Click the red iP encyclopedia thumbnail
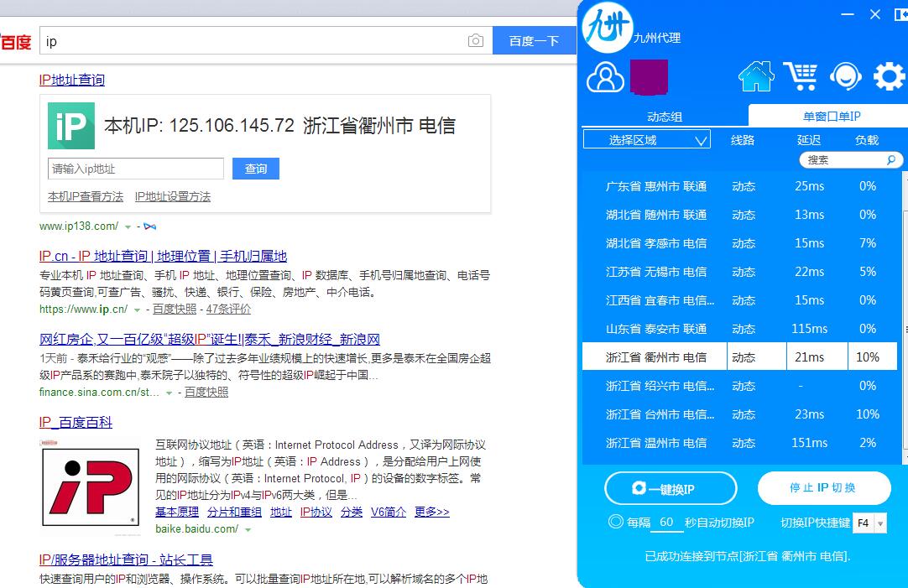 pyautogui.click(x=91, y=487)
